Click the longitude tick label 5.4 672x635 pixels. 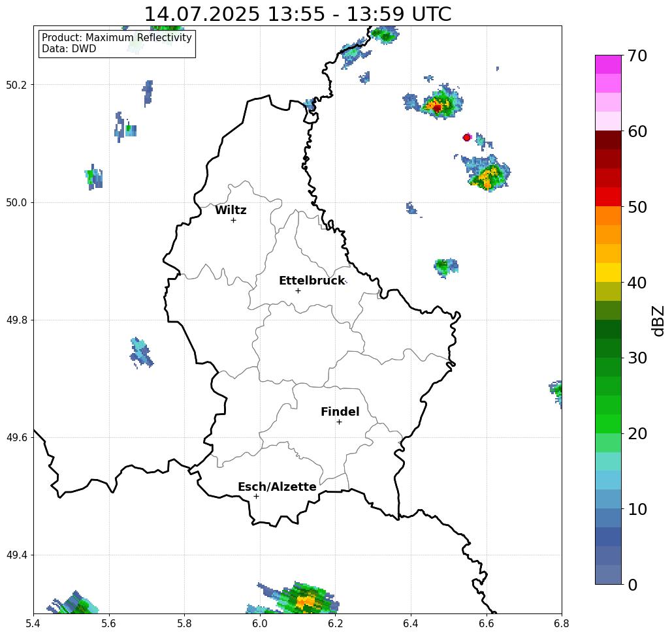coord(33,623)
